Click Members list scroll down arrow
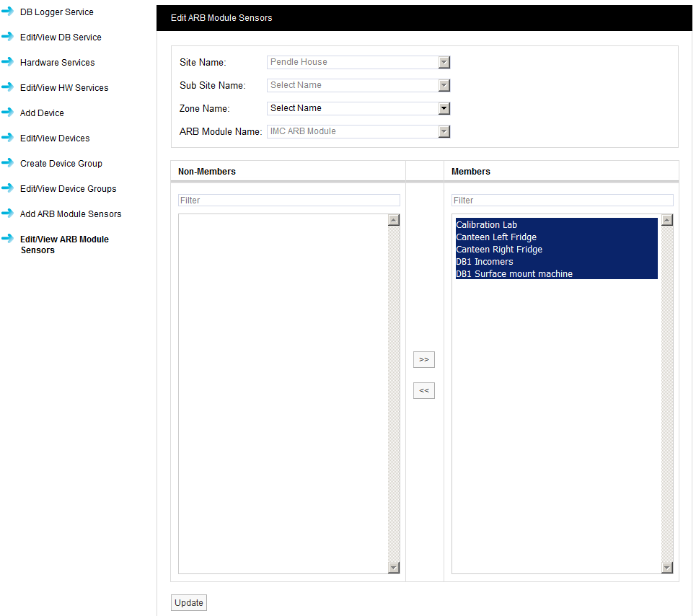Viewport: 696px width, 616px height. click(666, 568)
